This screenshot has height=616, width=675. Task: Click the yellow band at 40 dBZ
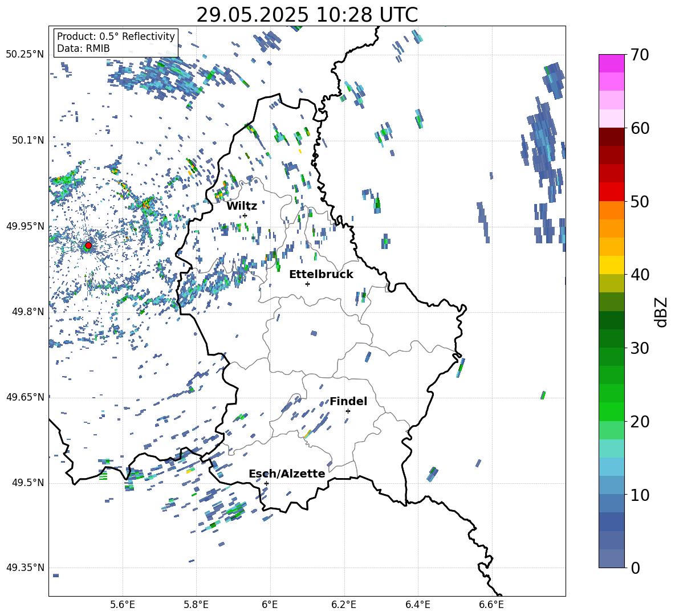[x=611, y=265]
